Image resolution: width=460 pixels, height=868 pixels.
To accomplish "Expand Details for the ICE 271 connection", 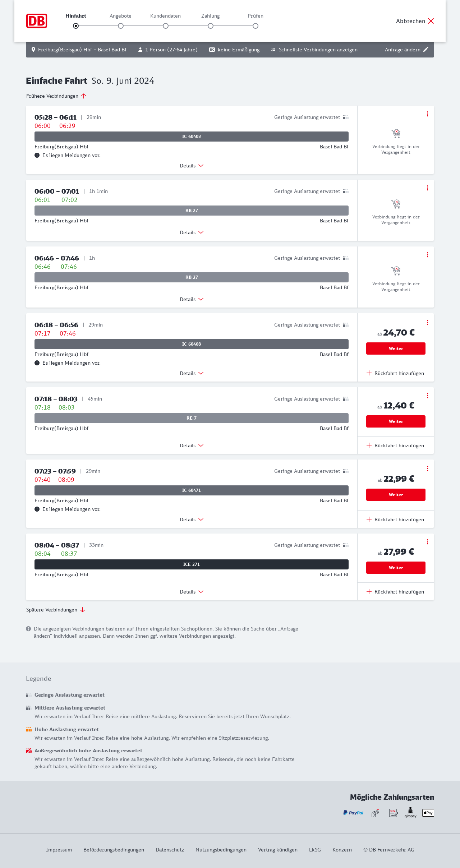I will tap(192, 592).
